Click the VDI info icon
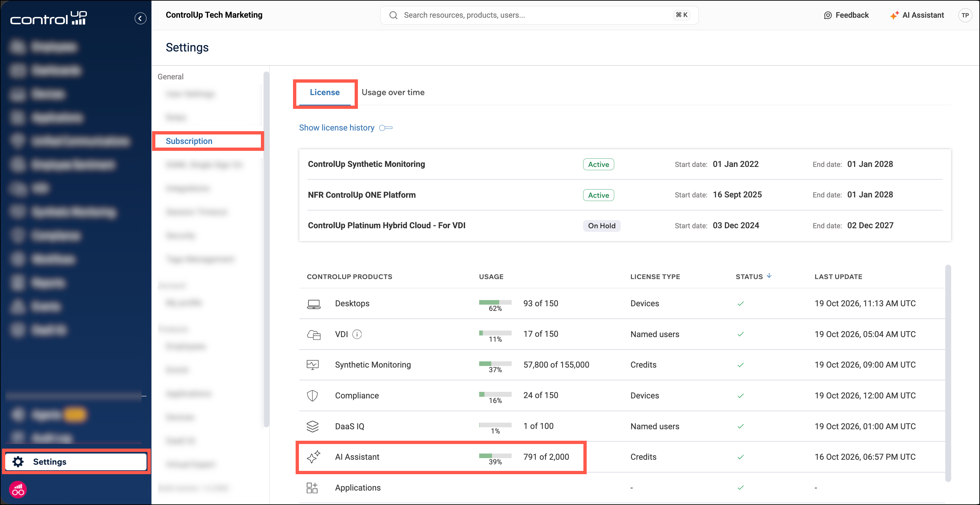Image resolution: width=980 pixels, height=505 pixels. [x=357, y=334]
